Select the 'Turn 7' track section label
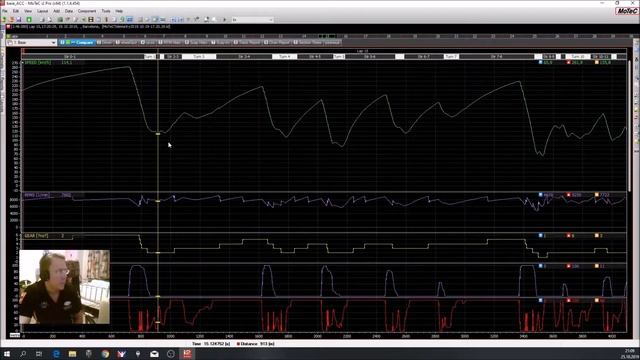 (x=451, y=56)
